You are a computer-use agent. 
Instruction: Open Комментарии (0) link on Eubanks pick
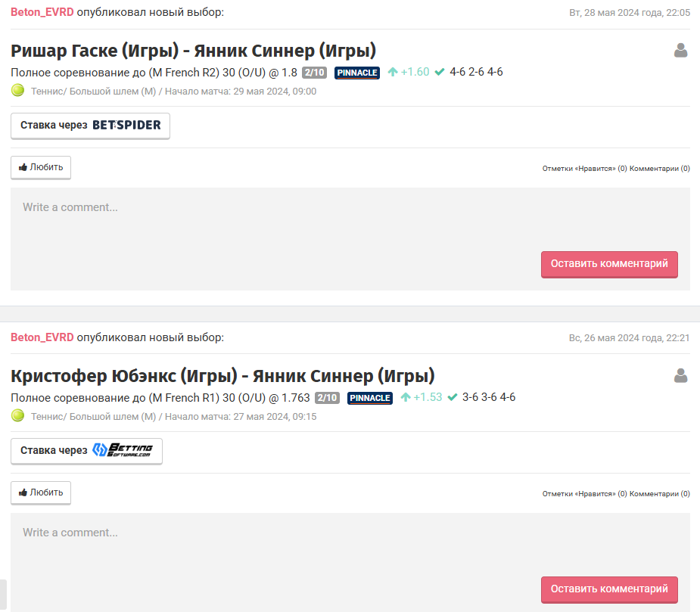(x=659, y=494)
